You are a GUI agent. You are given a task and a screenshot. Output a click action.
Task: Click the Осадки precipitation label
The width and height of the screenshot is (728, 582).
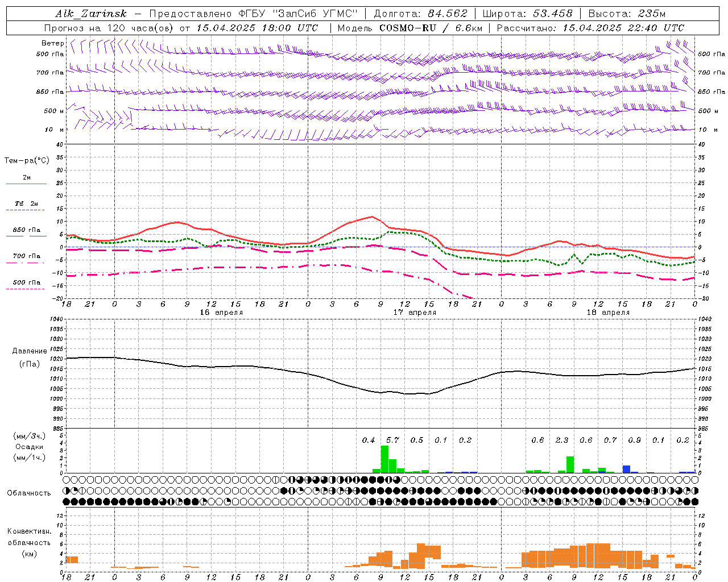(29, 447)
